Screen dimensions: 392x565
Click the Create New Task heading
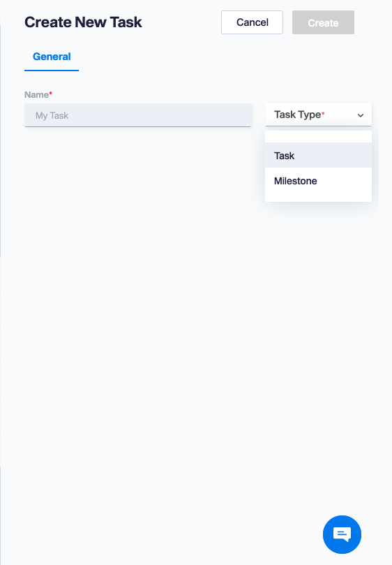point(83,22)
